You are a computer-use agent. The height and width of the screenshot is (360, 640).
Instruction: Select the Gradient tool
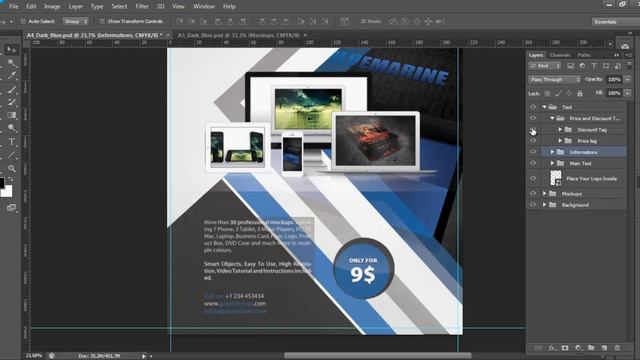tap(12, 115)
